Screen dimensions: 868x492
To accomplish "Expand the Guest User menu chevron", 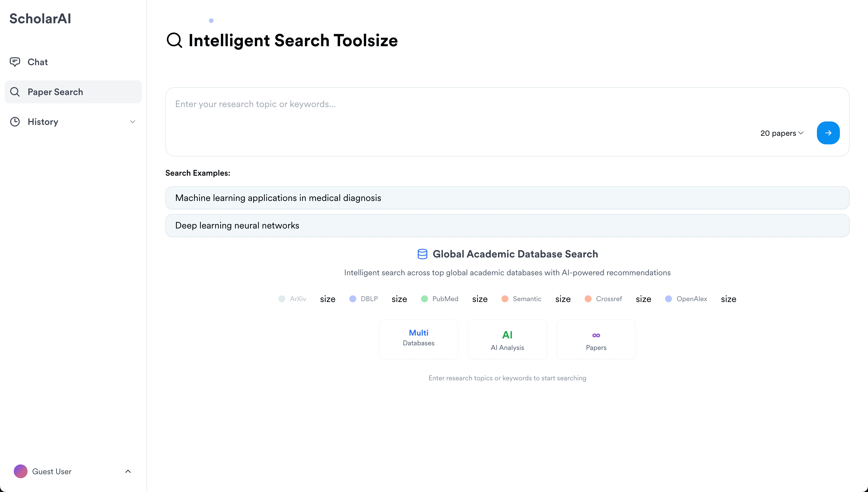I will 128,471.
